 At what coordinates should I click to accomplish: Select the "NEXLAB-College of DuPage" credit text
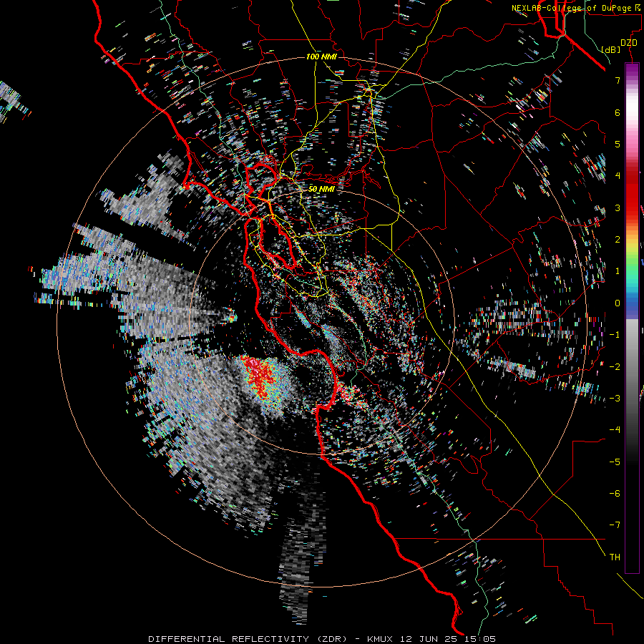pyautogui.click(x=570, y=8)
